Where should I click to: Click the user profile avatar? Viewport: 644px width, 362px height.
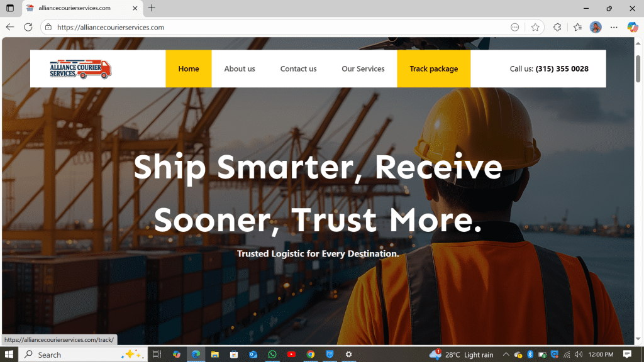[596, 27]
